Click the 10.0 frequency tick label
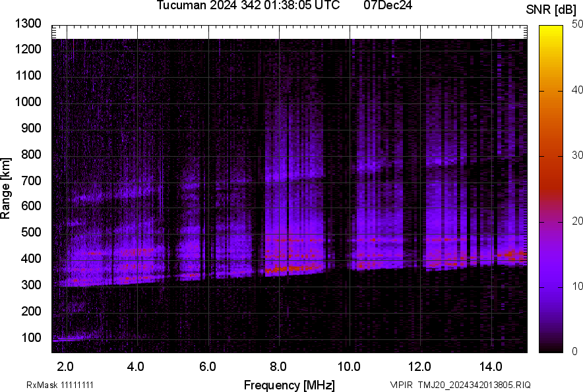583x392 pixels. coord(348,366)
